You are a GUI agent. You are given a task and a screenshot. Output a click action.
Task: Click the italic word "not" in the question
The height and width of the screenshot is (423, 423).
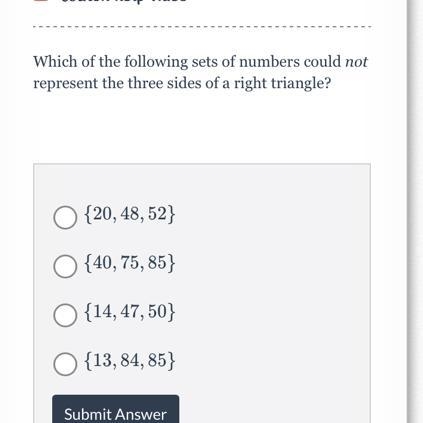click(356, 62)
